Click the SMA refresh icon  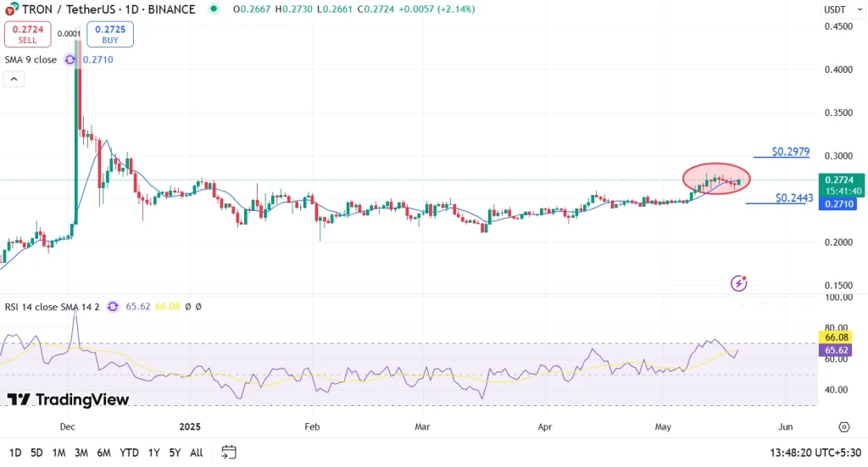70,60
